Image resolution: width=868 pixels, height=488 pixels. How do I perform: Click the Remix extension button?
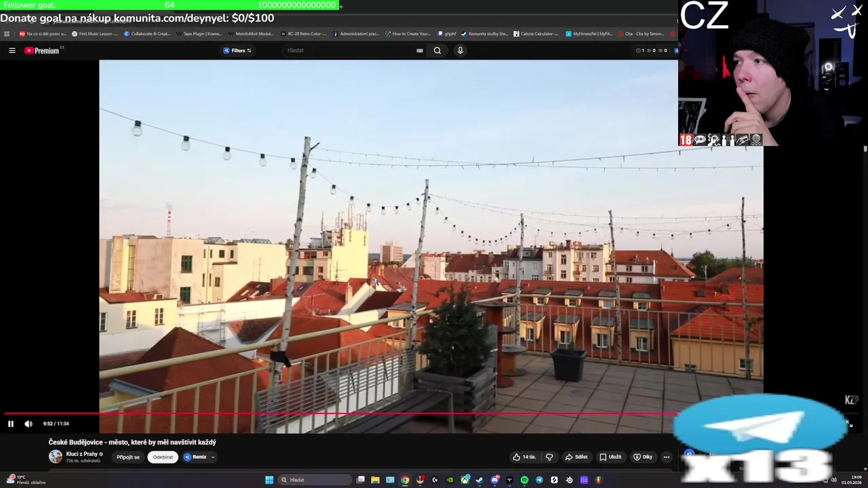[195, 457]
